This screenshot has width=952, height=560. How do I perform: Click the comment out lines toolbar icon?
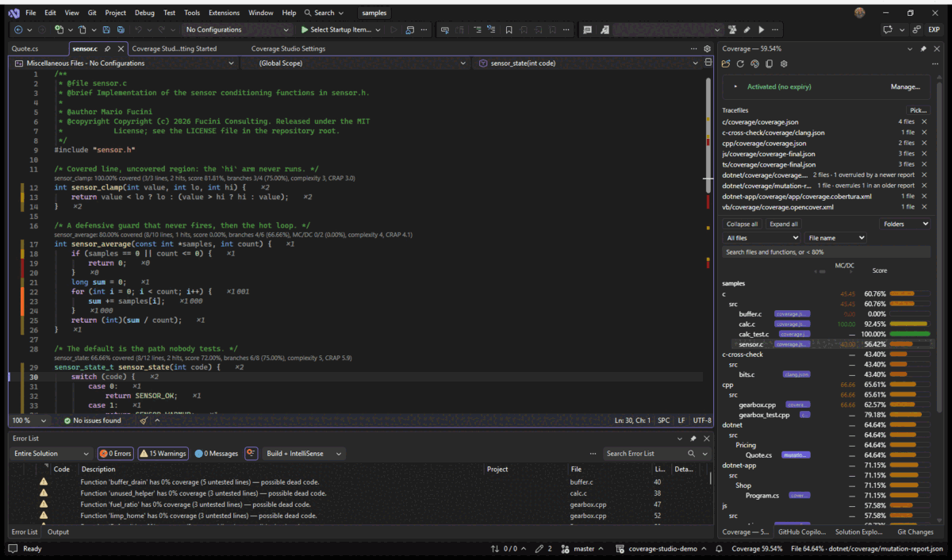477,29
